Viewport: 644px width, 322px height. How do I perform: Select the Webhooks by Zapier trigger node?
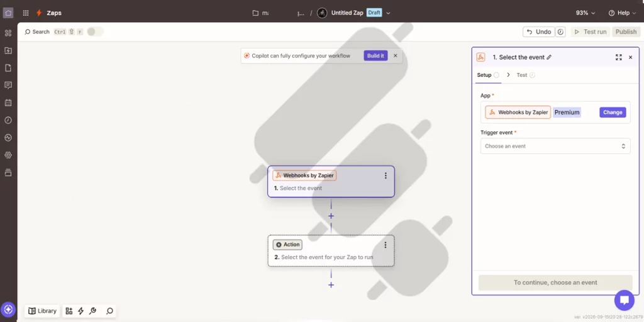tap(331, 182)
